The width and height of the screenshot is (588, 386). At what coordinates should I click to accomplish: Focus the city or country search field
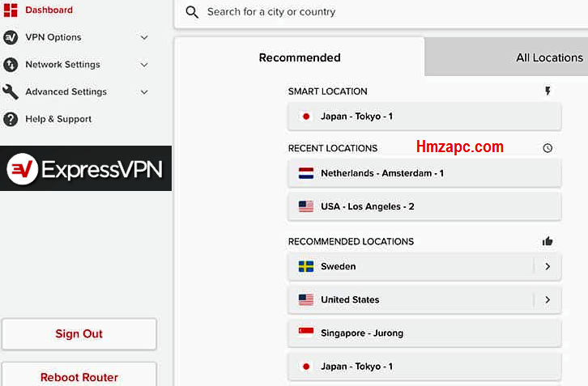(x=382, y=12)
